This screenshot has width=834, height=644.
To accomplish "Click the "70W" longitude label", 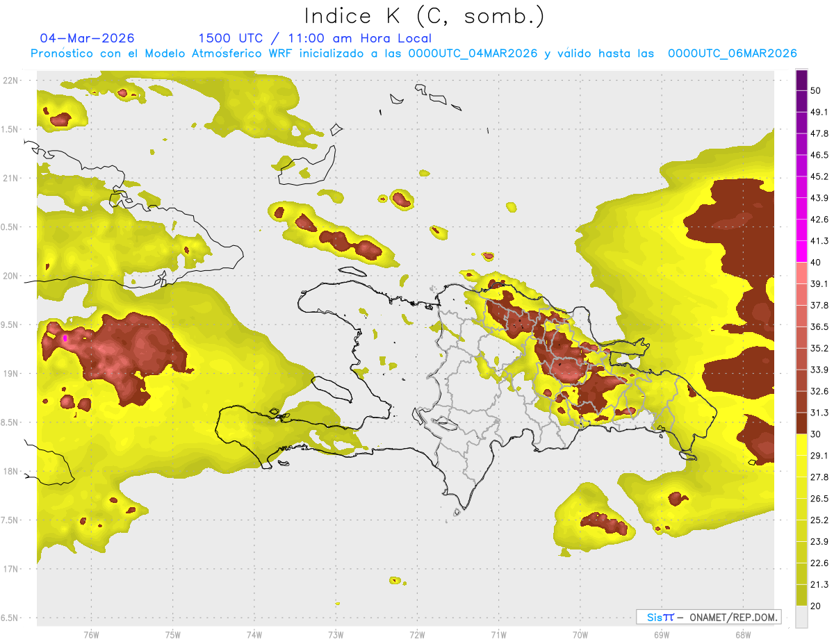I will (580, 635).
